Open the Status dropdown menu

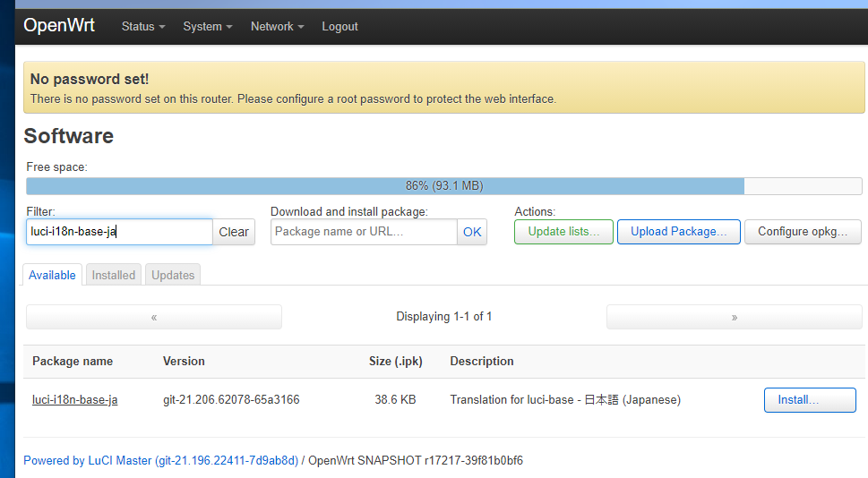point(143,27)
